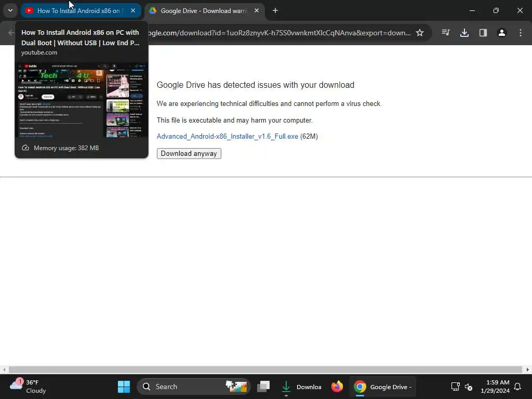Open the Chrome profile icon
This screenshot has height=399, width=532.
click(502, 33)
